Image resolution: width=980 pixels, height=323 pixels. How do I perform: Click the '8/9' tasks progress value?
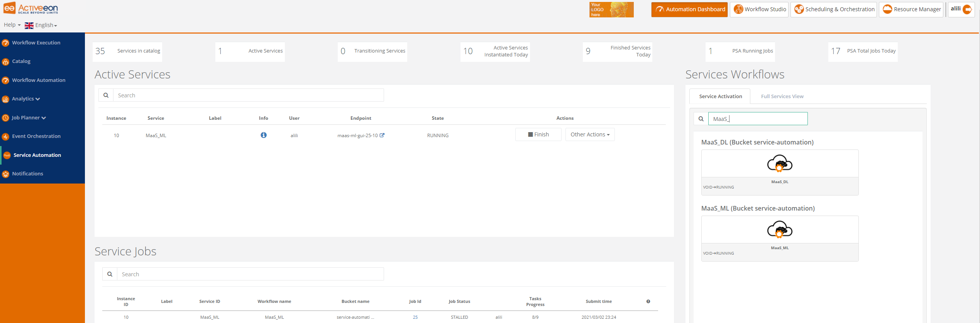[535, 317]
